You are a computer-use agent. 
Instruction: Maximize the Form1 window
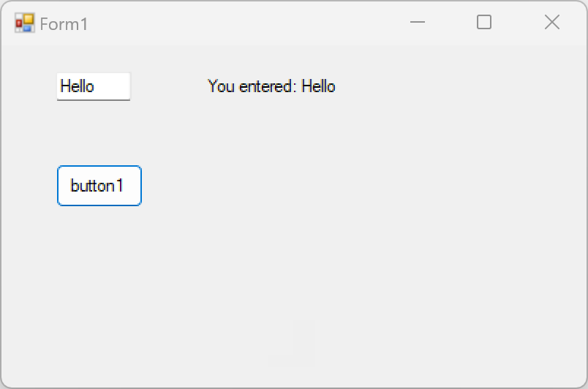pyautogui.click(x=484, y=23)
